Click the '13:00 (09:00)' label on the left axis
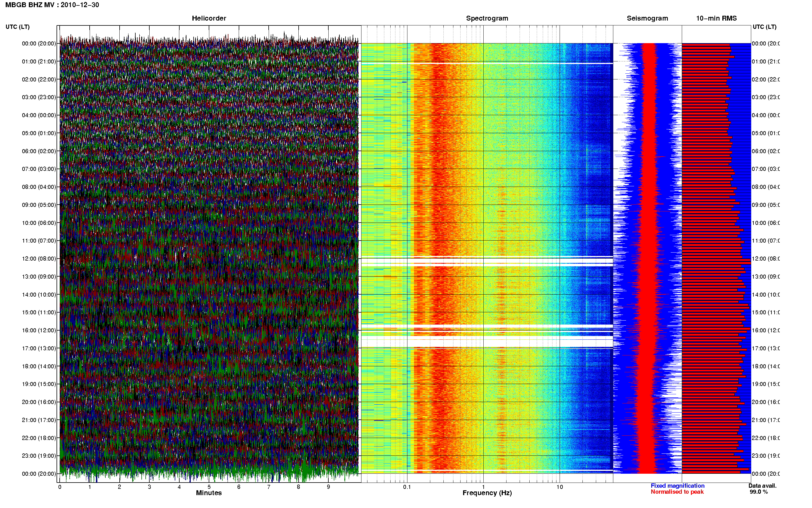 [39, 277]
